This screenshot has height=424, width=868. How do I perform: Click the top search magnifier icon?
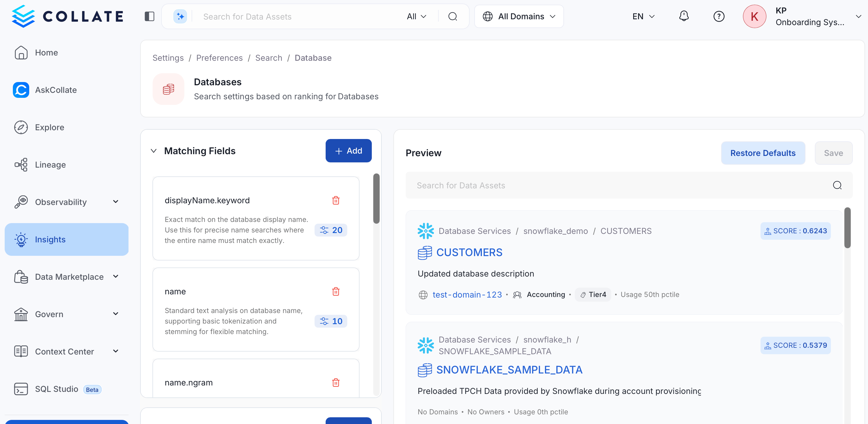tap(452, 16)
